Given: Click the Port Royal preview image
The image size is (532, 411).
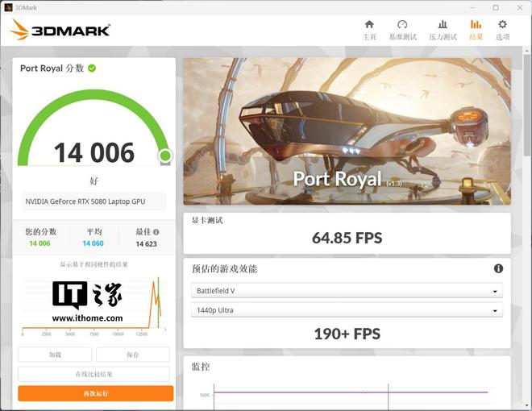Looking at the screenshot, I should coord(347,131).
